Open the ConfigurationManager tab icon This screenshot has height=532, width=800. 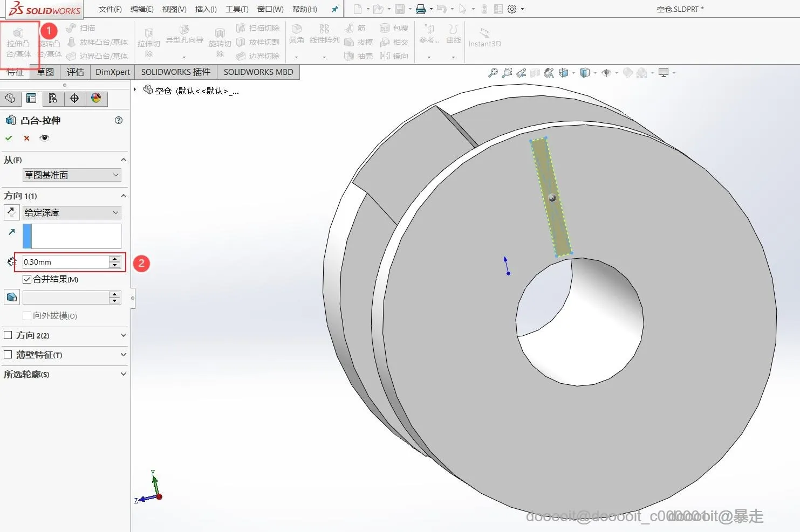click(x=53, y=98)
